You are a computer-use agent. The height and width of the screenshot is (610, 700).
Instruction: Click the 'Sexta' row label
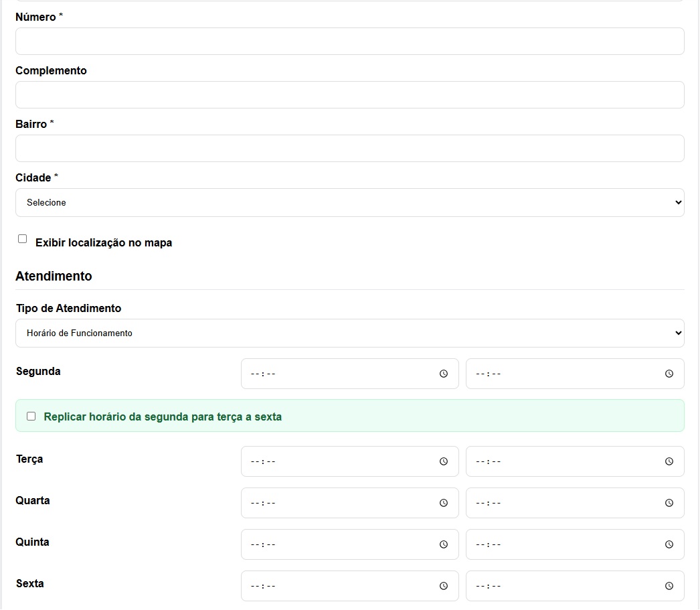pos(30,583)
